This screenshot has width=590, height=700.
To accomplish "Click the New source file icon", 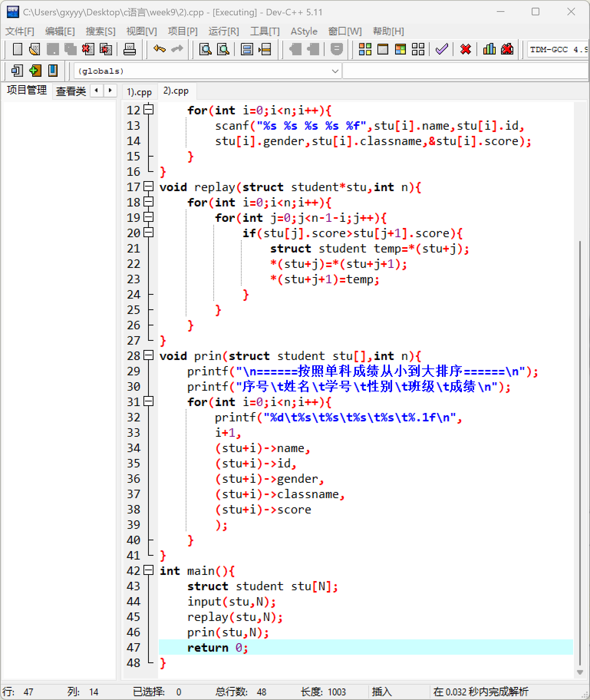I will click(x=17, y=49).
